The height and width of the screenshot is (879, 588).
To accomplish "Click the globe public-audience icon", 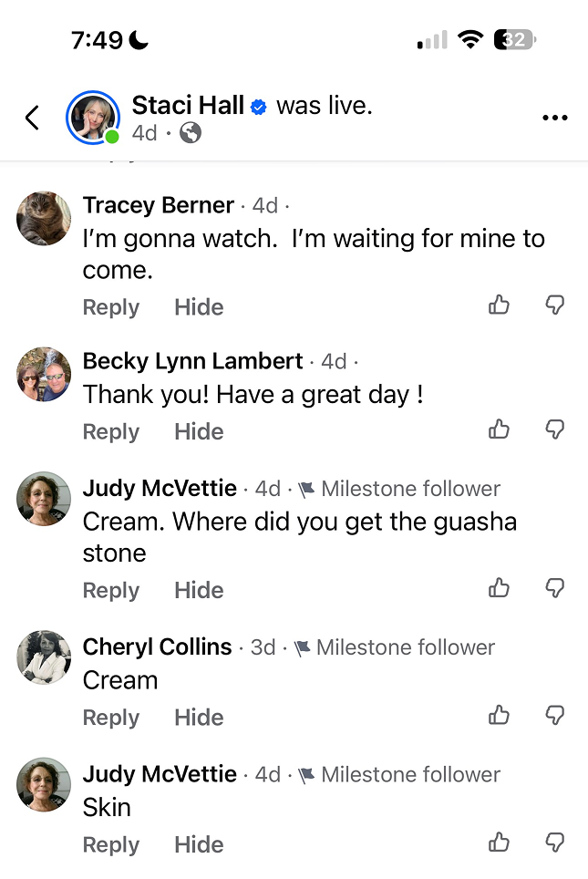I will pyautogui.click(x=191, y=133).
